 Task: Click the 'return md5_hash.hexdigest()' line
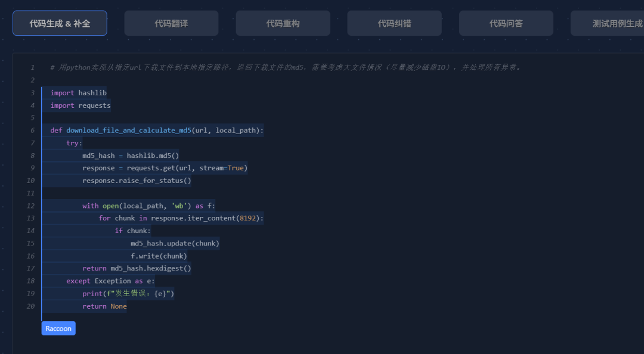click(x=137, y=268)
